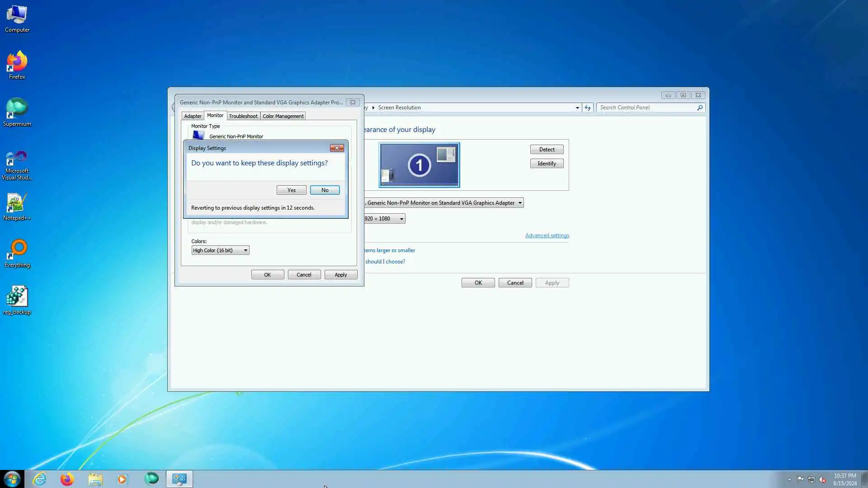Click the Identify button
Viewport: 868px width, 488px height.
[x=546, y=164]
